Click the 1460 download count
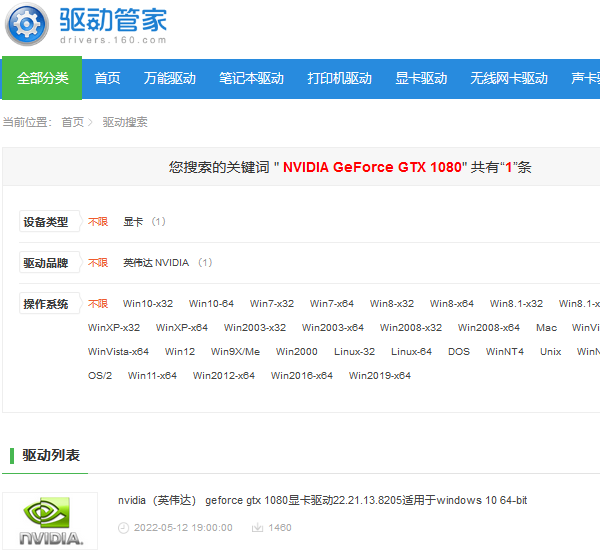The image size is (600, 555). click(x=280, y=528)
